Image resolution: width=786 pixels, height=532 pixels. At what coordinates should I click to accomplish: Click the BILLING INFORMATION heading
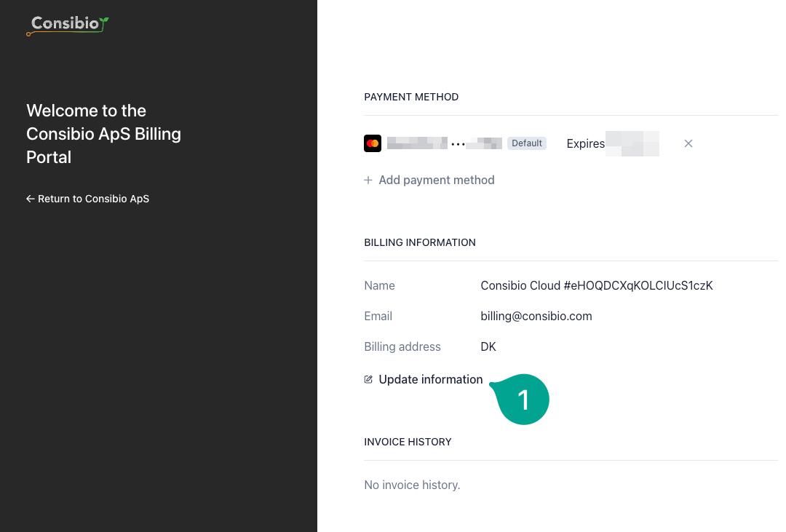(420, 242)
